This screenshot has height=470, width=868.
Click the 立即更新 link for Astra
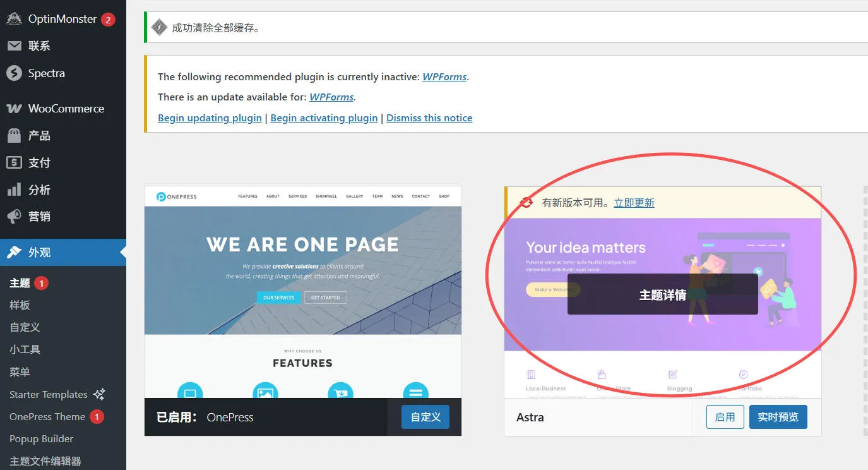(634, 203)
